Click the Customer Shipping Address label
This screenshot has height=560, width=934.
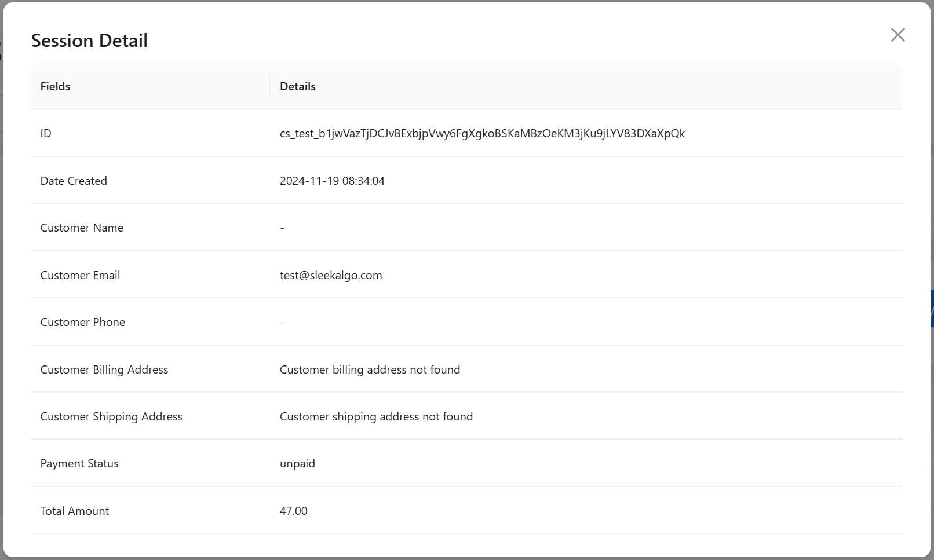pyautogui.click(x=111, y=416)
